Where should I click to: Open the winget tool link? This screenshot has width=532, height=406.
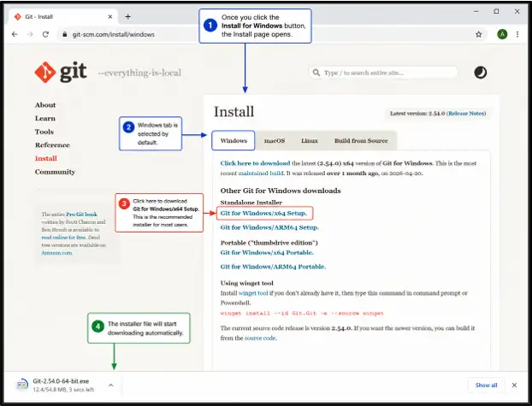253,293
